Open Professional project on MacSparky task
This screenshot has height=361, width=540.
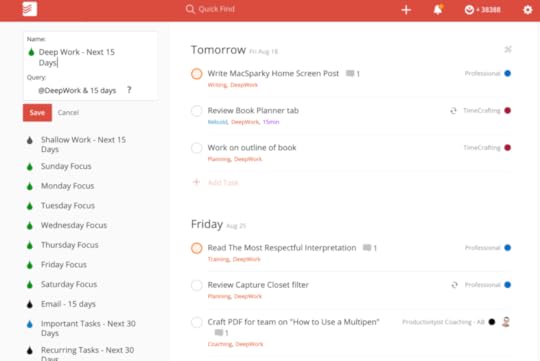(482, 73)
